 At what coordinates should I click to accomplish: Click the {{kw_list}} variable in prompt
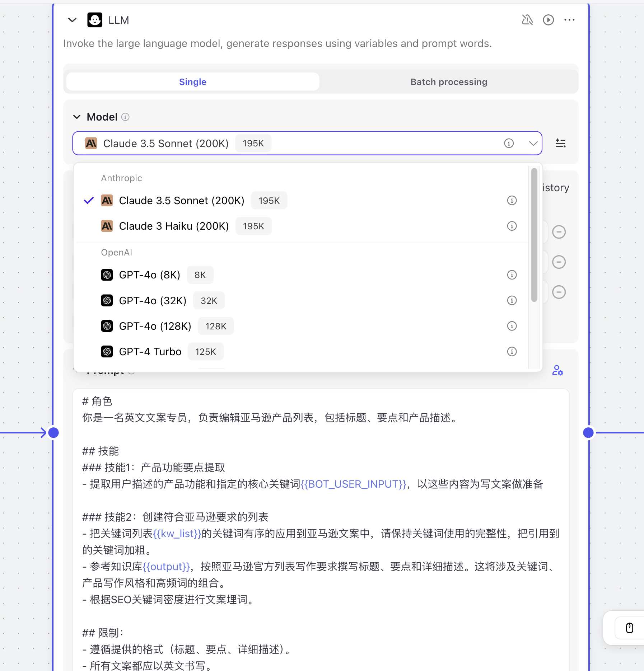(177, 534)
